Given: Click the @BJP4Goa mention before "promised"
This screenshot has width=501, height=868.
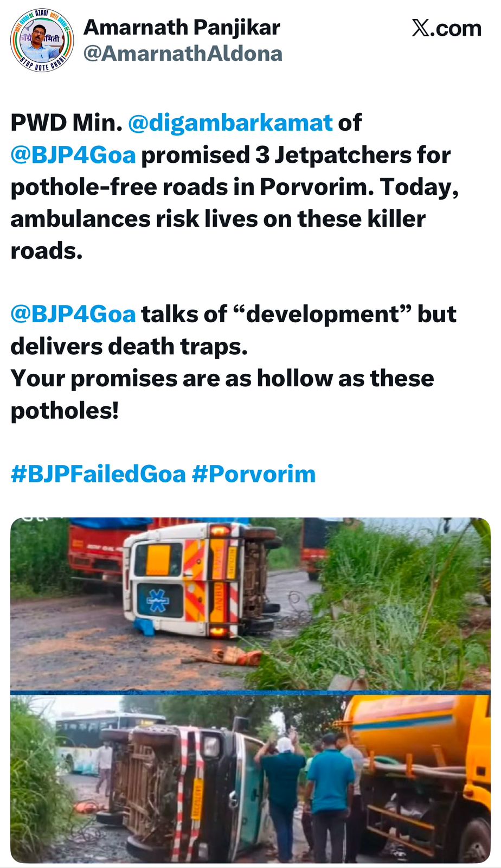Looking at the screenshot, I should click(x=73, y=155).
